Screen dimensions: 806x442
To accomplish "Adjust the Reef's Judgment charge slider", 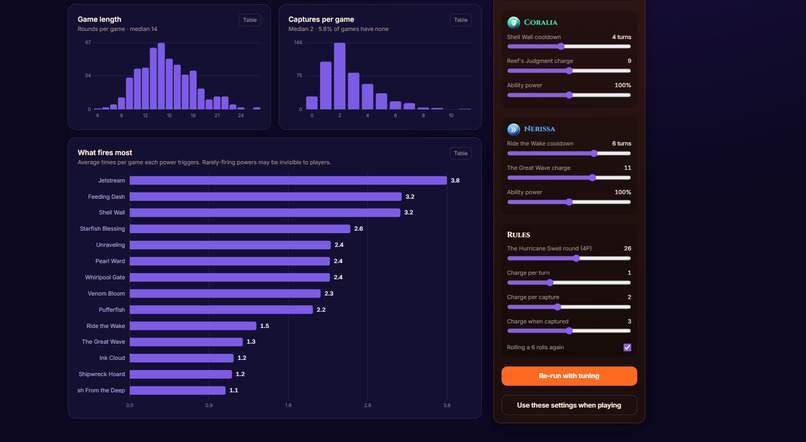I will coord(569,70).
